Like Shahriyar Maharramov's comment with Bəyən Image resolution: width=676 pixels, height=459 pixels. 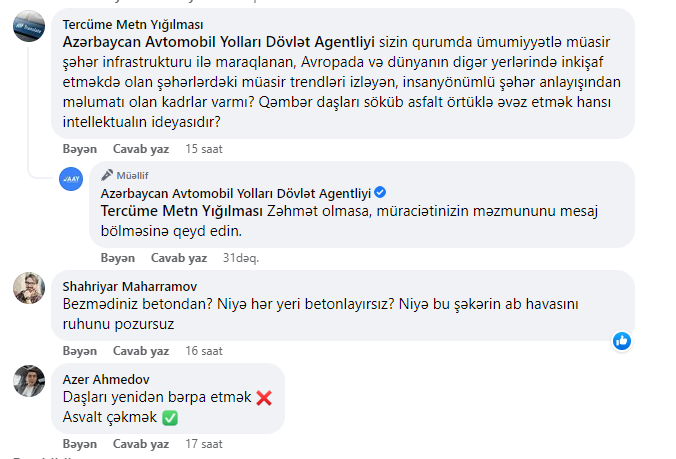[x=79, y=351]
